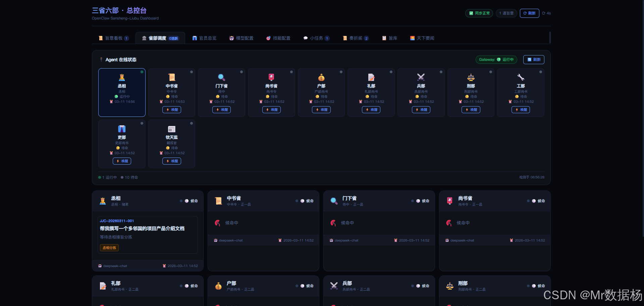The image size is (644, 306).
Task: Click the 检测于 06:56:28 timestamp
Action: pyautogui.click(x=532, y=177)
